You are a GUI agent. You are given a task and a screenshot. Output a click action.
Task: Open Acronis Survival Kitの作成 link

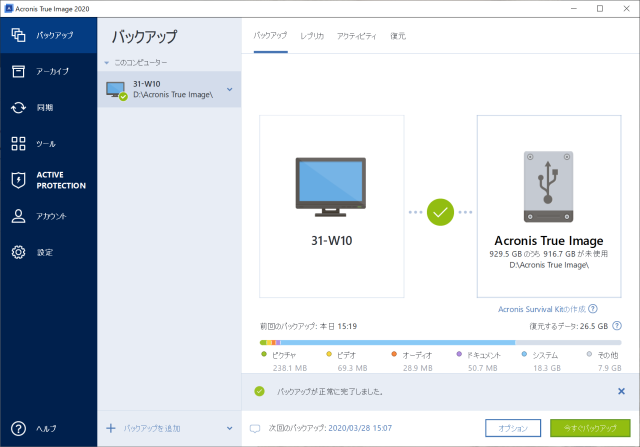542,309
